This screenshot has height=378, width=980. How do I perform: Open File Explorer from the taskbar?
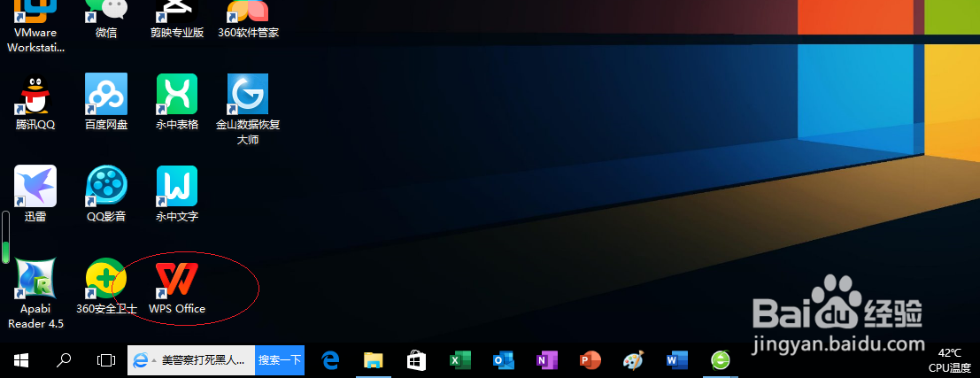373,360
